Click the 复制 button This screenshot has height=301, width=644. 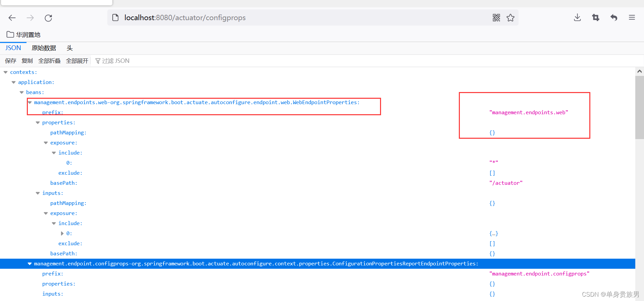pyautogui.click(x=27, y=61)
